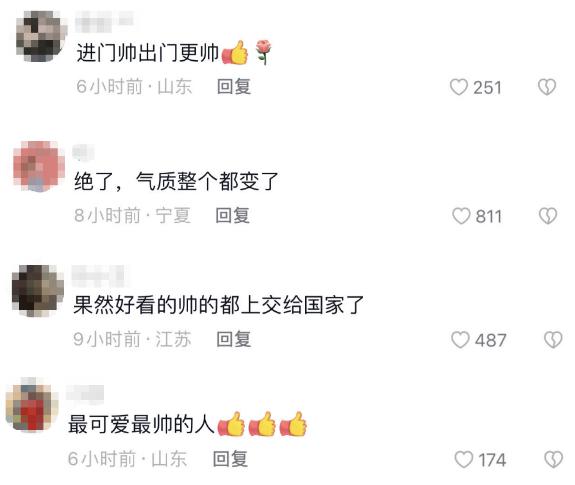Dislike the comment from 江苏
Viewport: 575px width, 485px height.
pos(553,340)
